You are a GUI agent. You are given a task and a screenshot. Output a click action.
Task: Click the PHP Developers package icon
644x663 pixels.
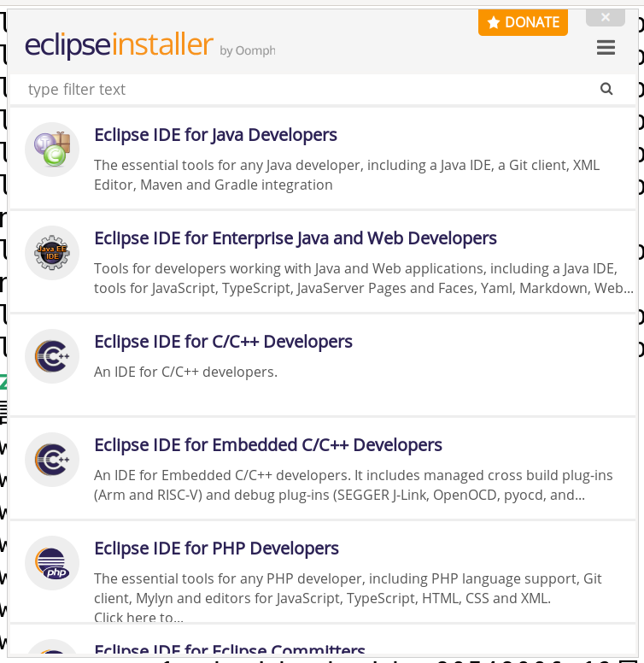click(x=52, y=563)
